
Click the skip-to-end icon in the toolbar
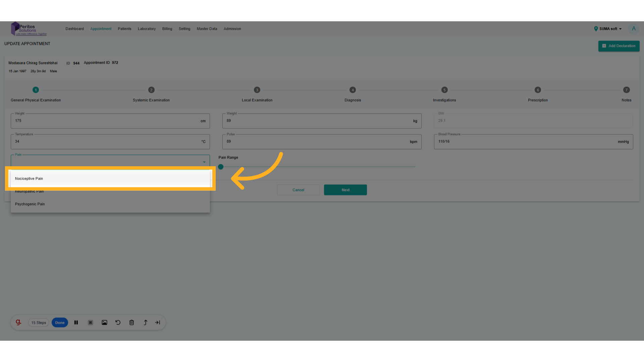pyautogui.click(x=157, y=322)
